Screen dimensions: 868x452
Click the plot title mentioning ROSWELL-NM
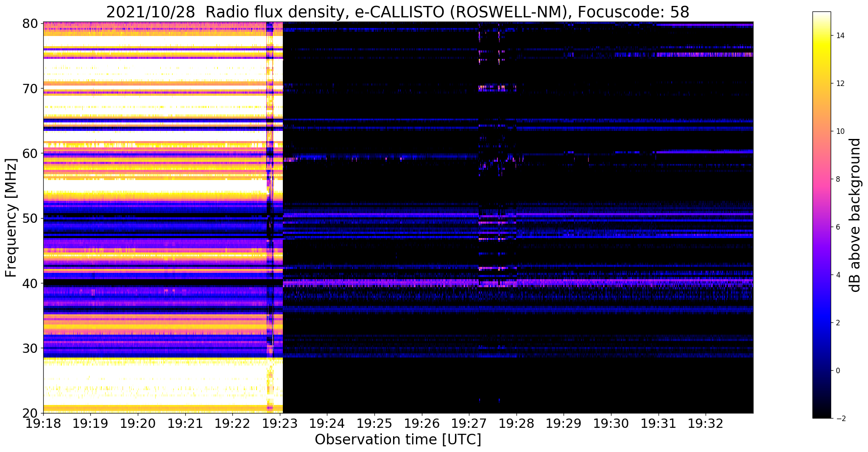[x=398, y=12]
